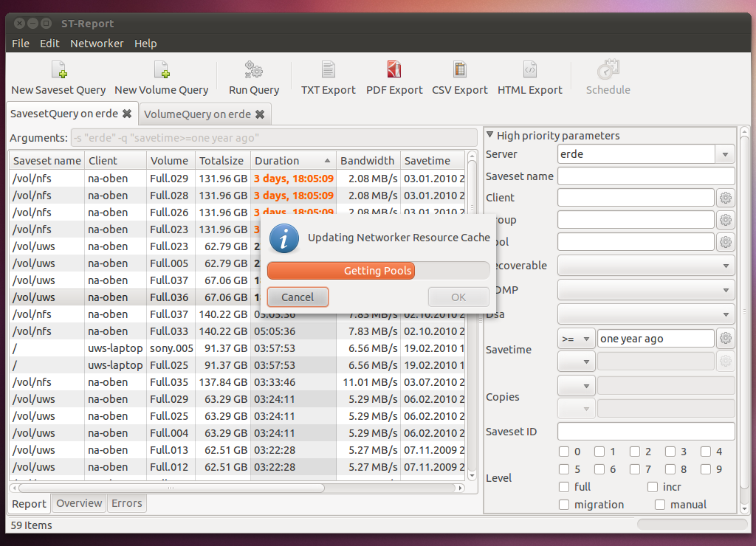Toggle the level 1 checkbox

(599, 452)
